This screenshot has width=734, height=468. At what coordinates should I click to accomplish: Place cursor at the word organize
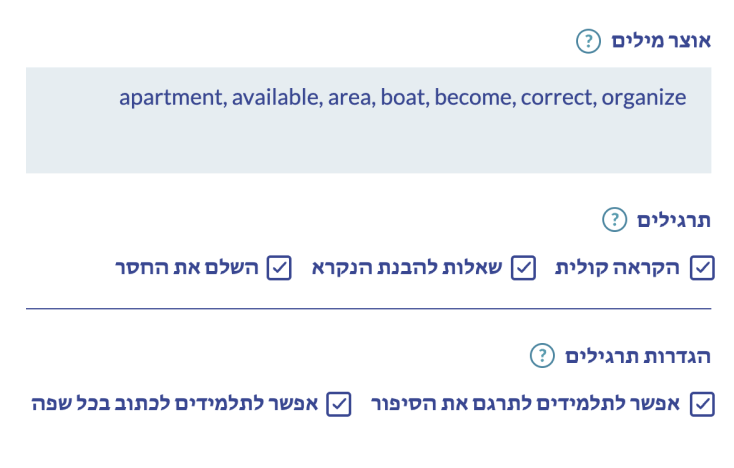[644, 98]
